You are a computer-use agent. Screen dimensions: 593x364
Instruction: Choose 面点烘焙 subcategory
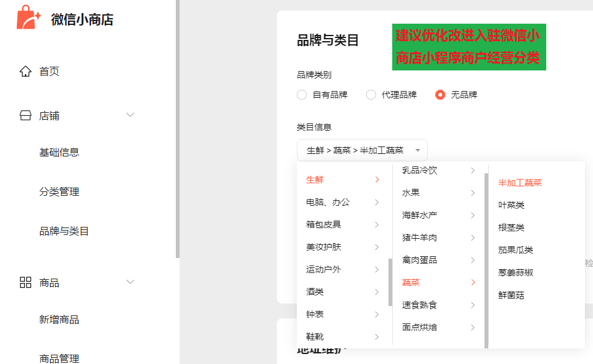click(x=420, y=327)
